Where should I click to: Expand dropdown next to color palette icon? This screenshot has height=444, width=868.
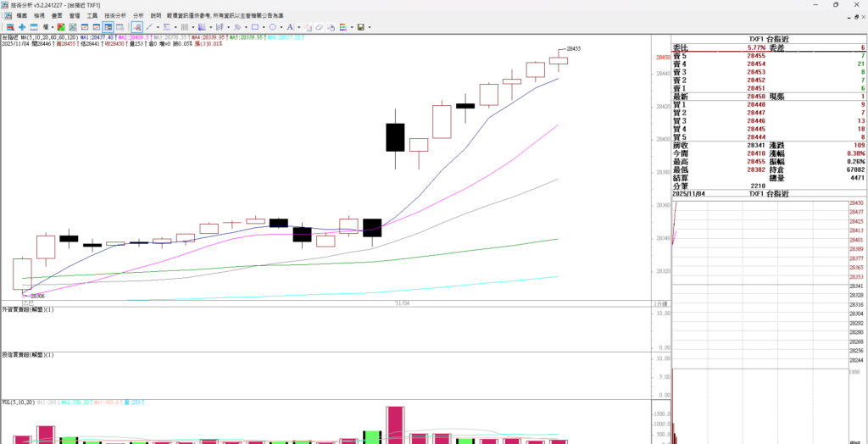tap(353, 27)
